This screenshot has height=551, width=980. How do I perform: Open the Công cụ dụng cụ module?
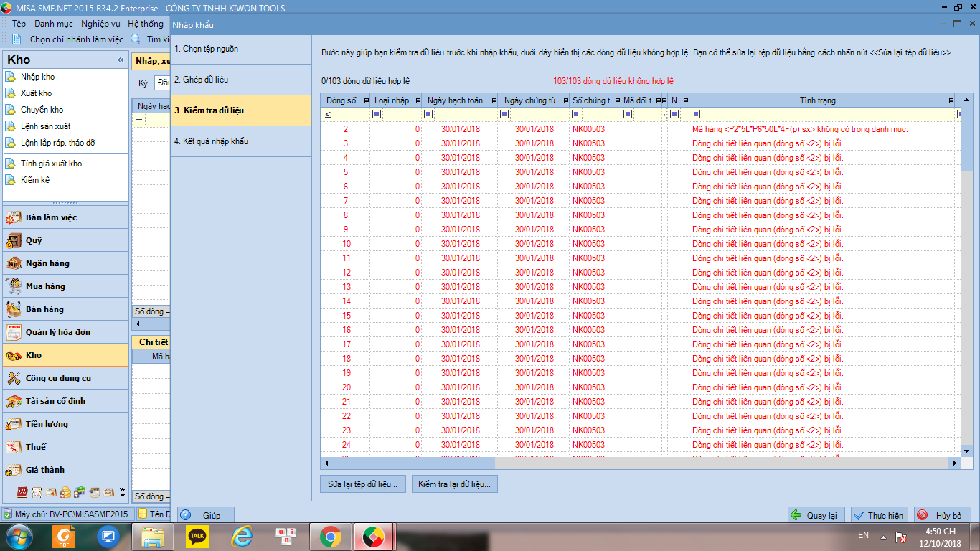tap(66, 378)
